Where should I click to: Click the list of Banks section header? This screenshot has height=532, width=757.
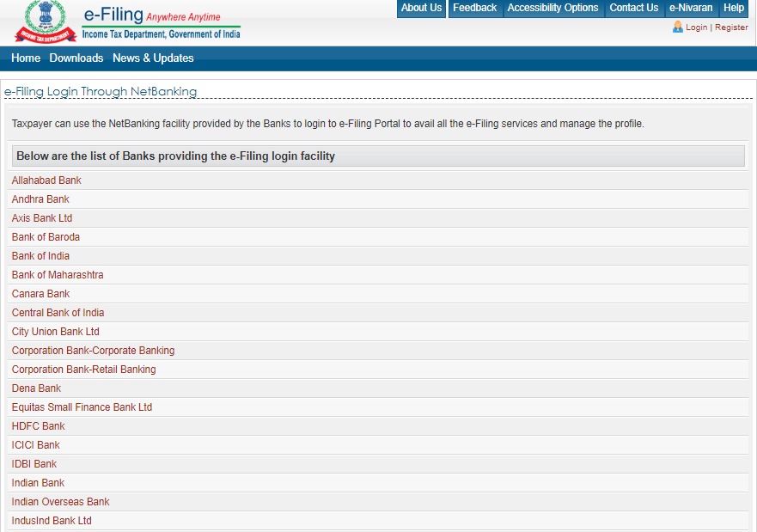click(x=378, y=156)
